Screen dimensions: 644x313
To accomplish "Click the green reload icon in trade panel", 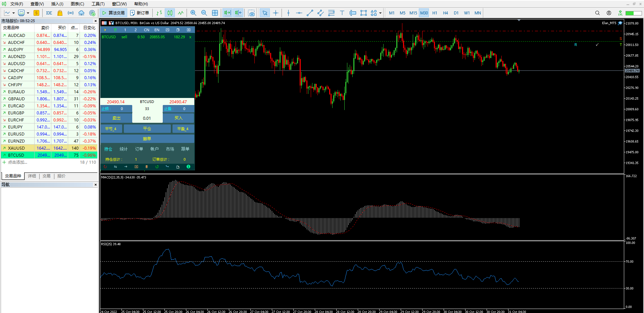I will click(157, 167).
